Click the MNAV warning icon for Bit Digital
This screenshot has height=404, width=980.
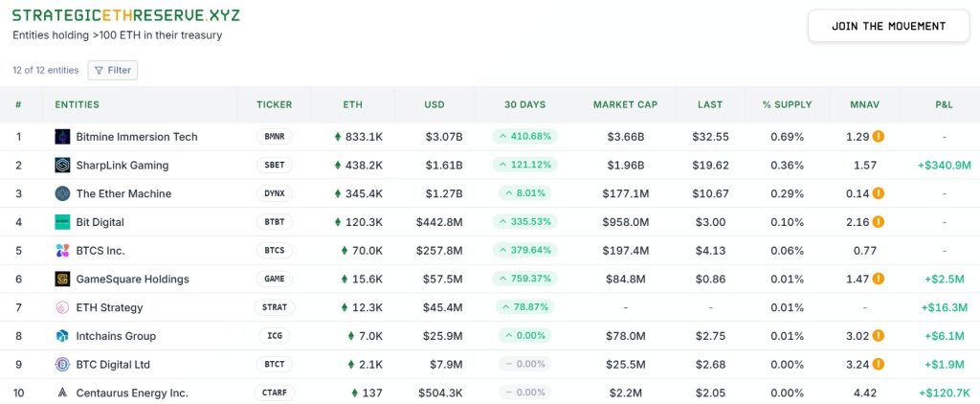point(879,222)
